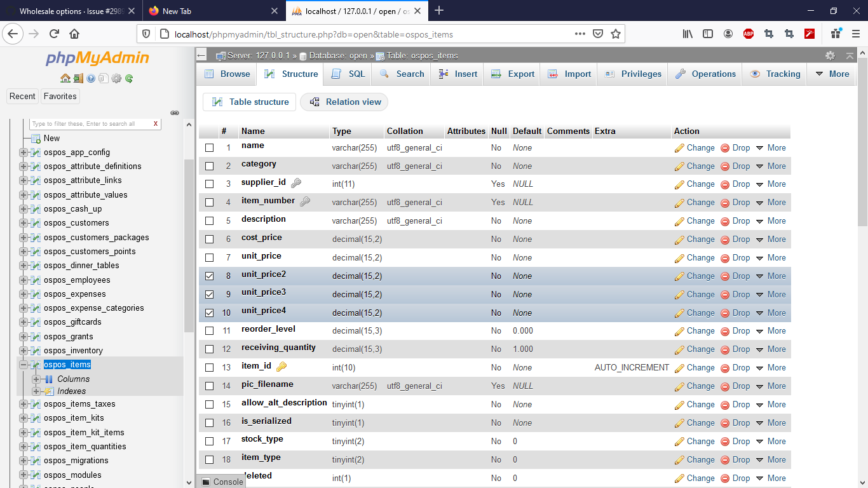The height and width of the screenshot is (488, 868).
Task: Click the home icon in the navigation panel
Action: click(65, 78)
